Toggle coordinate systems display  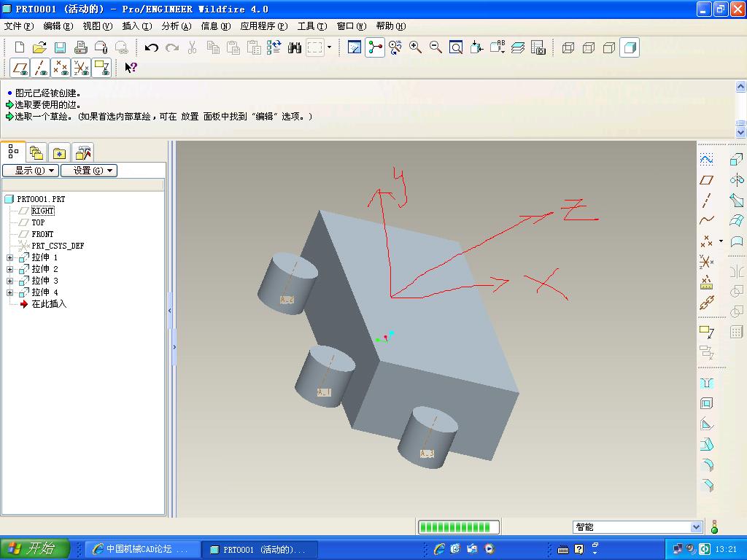point(81,68)
